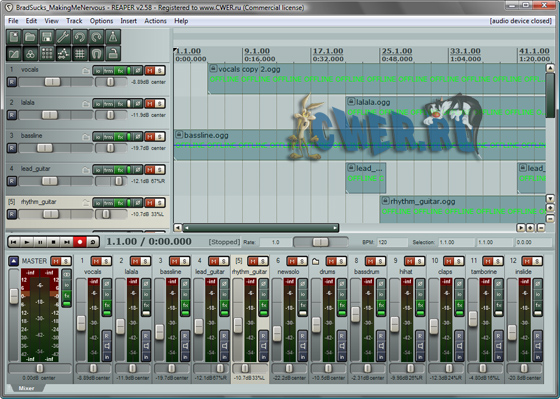Open the Track menu
Image resolution: width=560 pixels, height=399 pixels.
pos(74,21)
